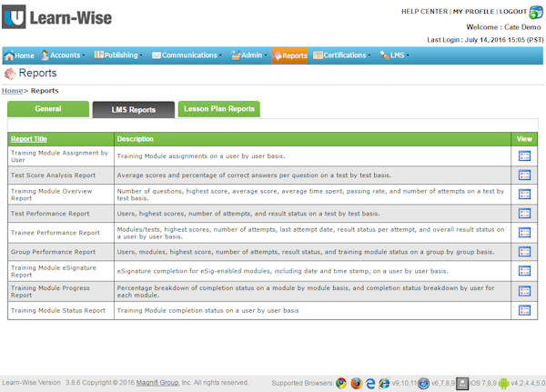The image size is (546, 392).
Task: Sort by Report Title column header
Action: click(29, 139)
